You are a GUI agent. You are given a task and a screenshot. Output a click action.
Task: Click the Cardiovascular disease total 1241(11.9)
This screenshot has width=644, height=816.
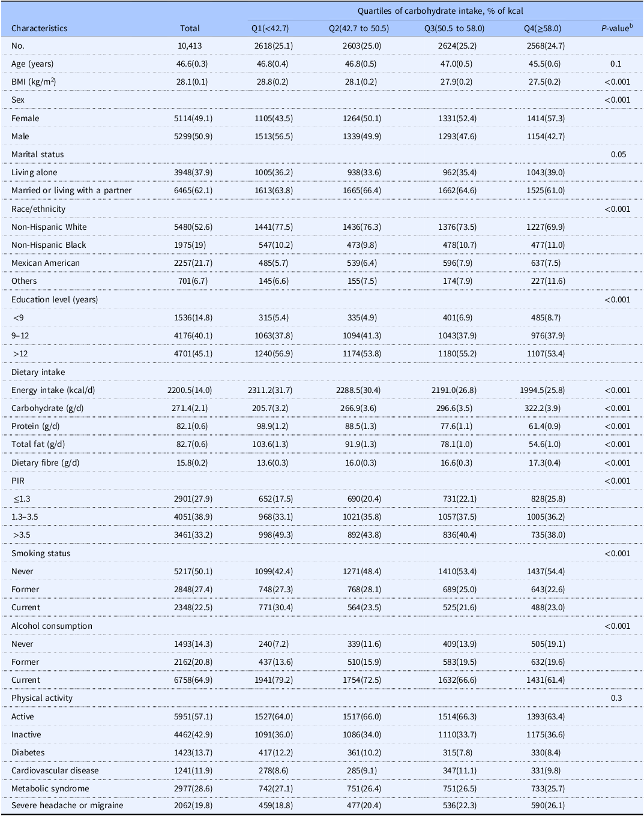click(x=193, y=770)
